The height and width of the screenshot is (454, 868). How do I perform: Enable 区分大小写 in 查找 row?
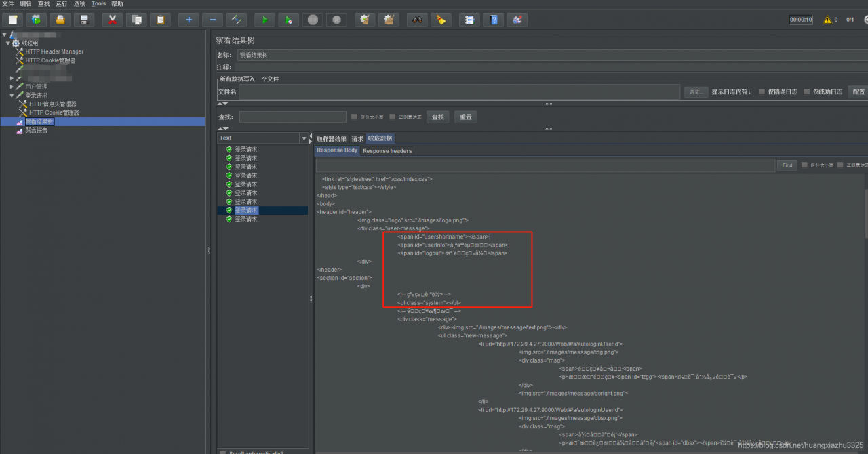(355, 117)
